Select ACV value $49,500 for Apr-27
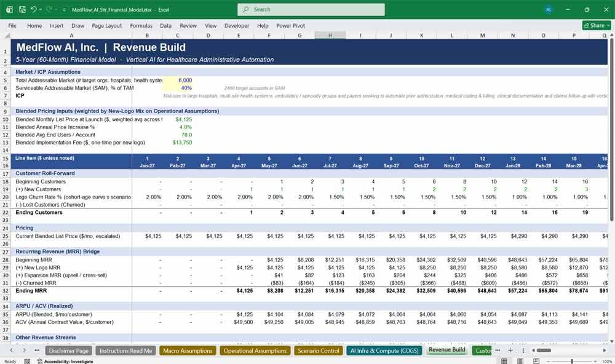 tap(239, 322)
